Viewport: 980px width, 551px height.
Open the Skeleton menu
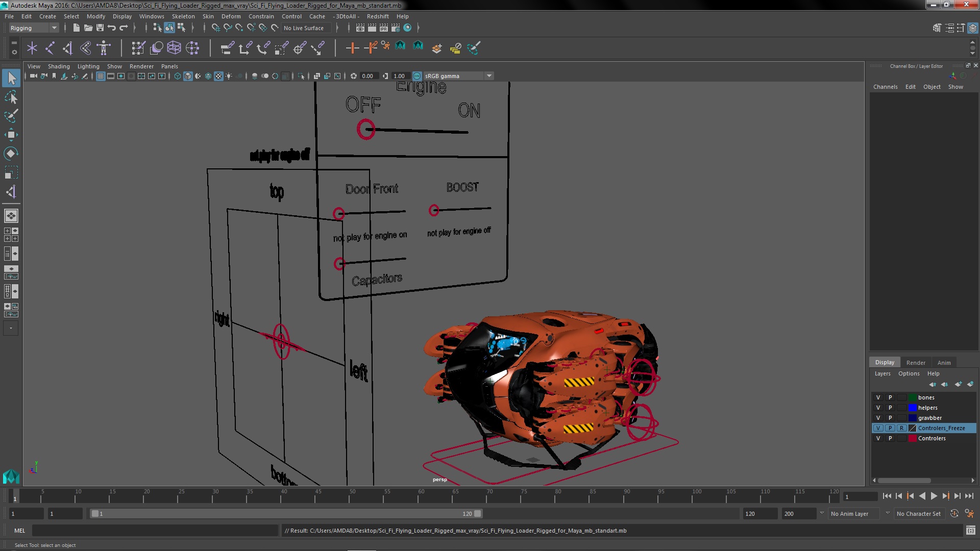[183, 16]
